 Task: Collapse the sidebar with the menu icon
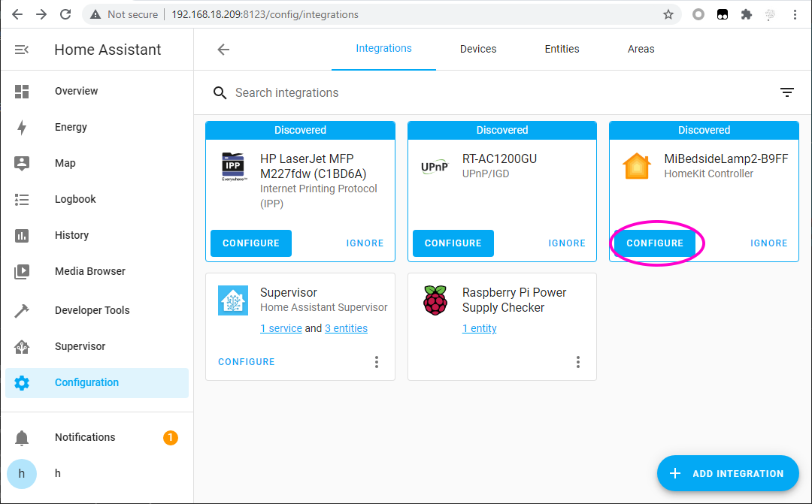22,50
